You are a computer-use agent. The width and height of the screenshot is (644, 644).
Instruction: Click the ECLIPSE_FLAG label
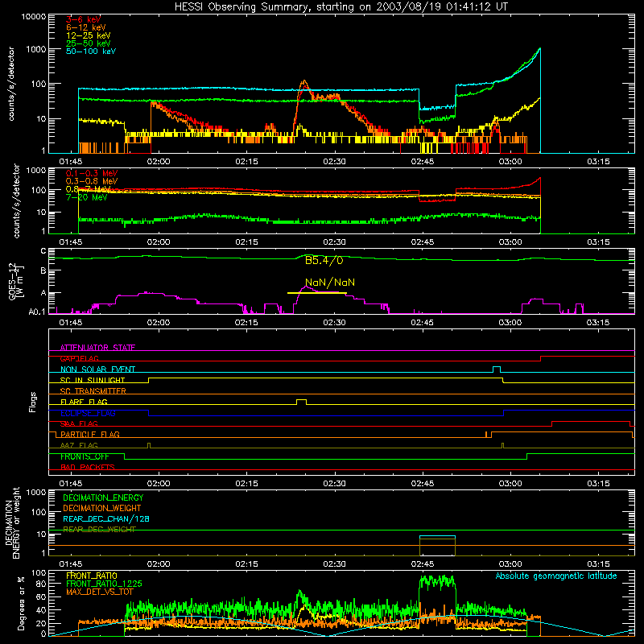point(88,413)
